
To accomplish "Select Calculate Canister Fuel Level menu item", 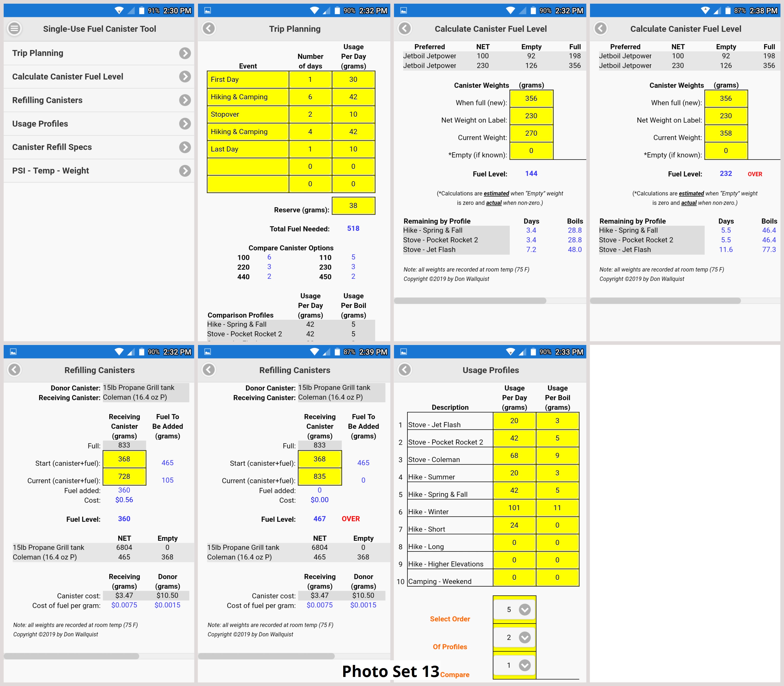I will [68, 76].
